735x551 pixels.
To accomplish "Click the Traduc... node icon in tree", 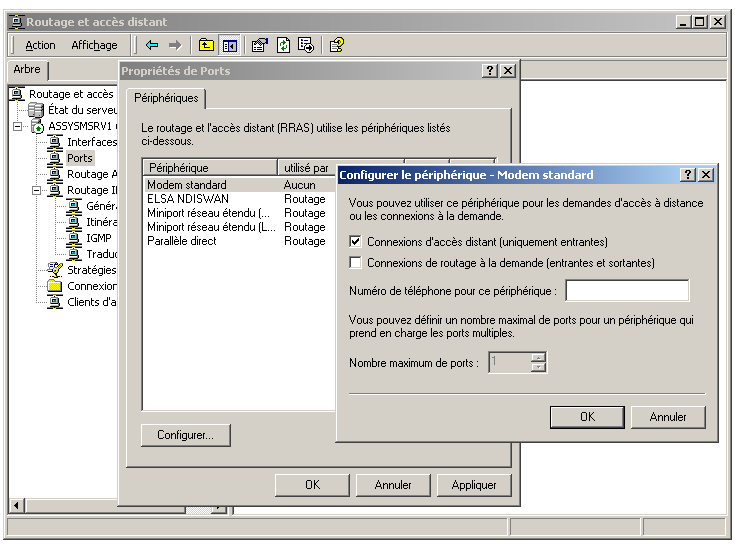I will (74, 254).
